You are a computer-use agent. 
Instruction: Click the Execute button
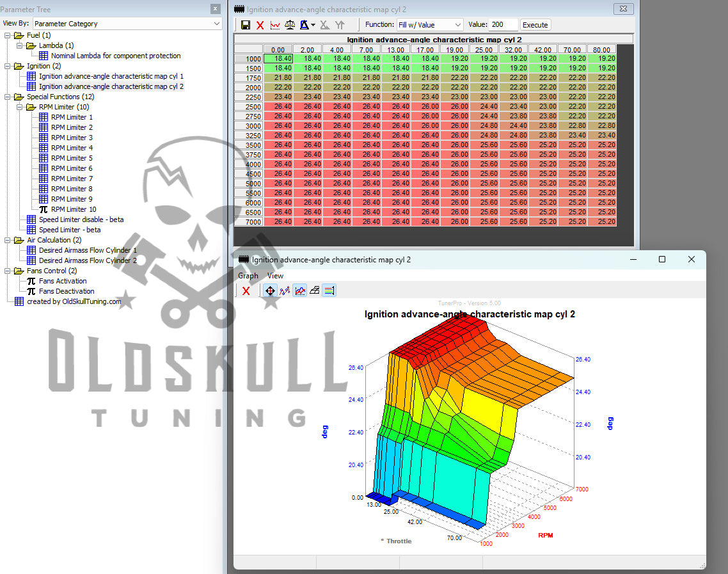tap(535, 25)
